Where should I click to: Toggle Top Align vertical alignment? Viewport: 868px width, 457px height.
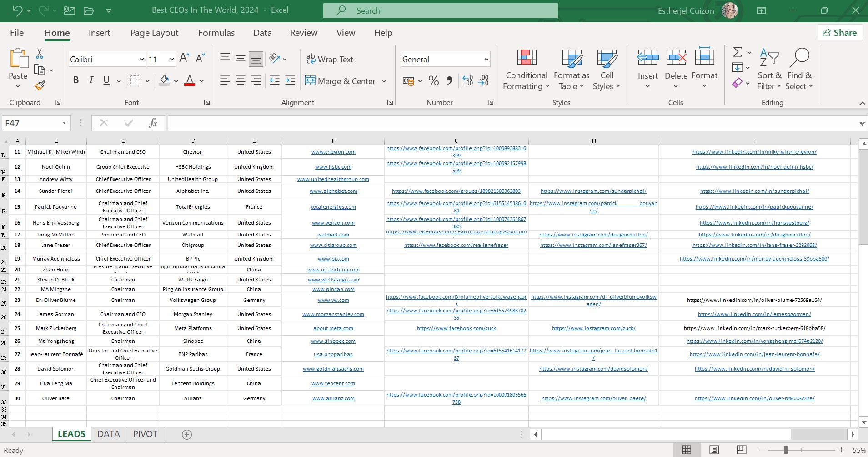tap(225, 58)
